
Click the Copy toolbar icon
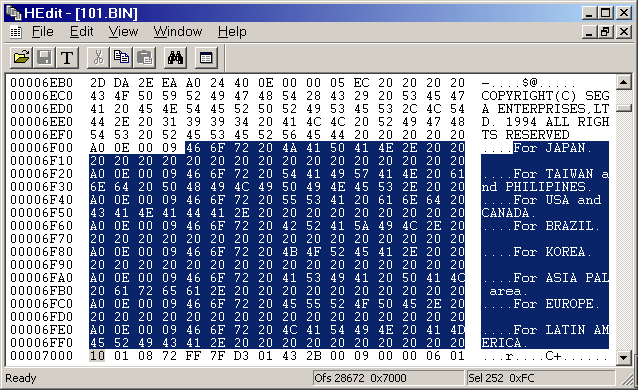pyautogui.click(x=121, y=58)
